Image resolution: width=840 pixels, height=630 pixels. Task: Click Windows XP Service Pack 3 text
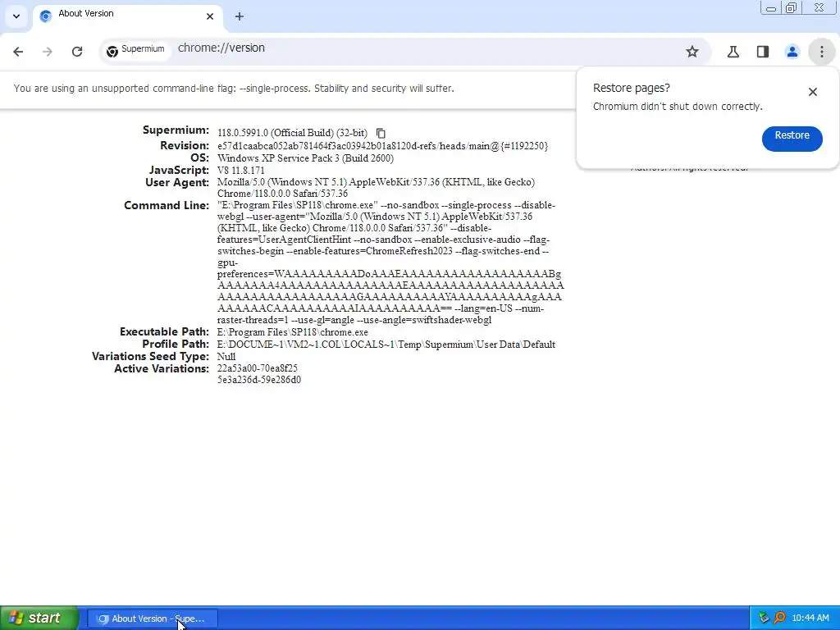click(305, 158)
